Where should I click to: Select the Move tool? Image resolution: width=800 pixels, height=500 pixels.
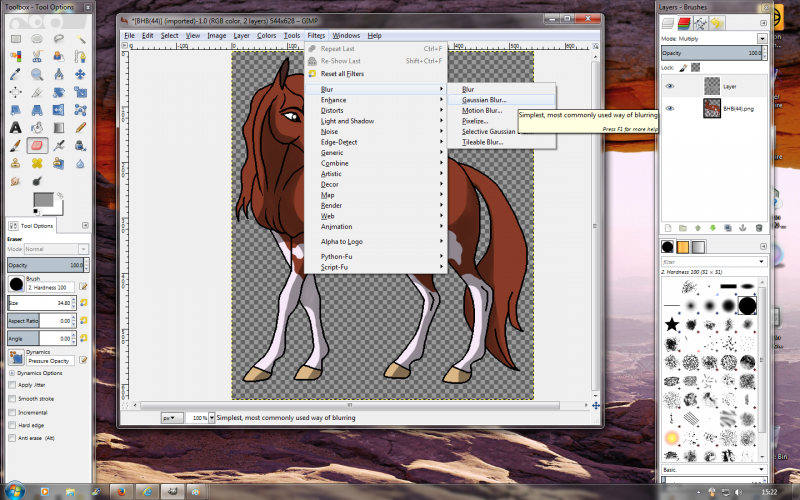(80, 74)
